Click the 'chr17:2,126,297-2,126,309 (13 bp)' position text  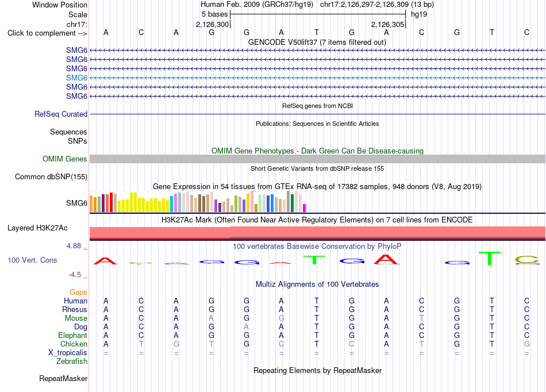tap(377, 5)
